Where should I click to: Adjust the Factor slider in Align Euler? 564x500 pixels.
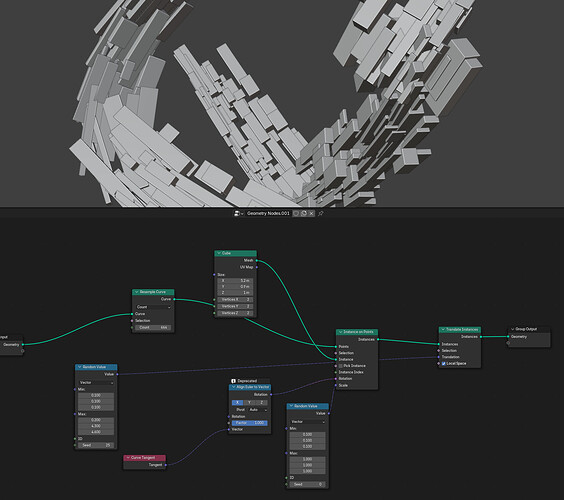[x=250, y=423]
